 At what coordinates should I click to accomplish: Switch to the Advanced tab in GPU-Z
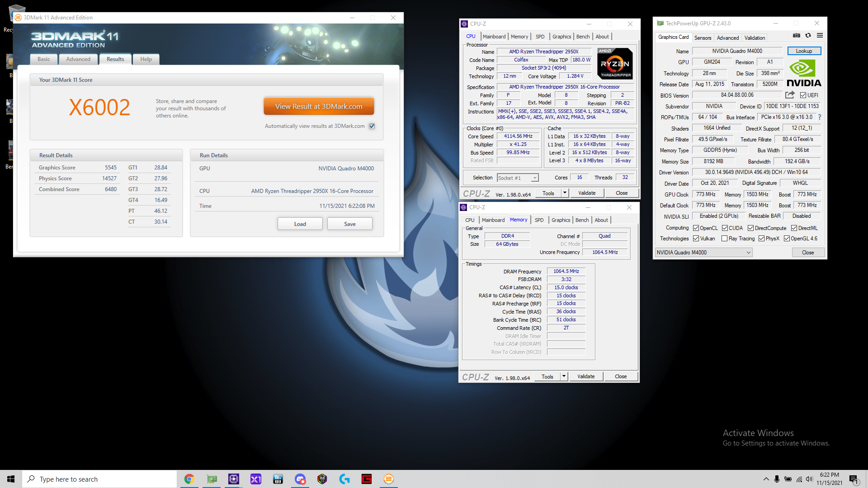point(727,38)
